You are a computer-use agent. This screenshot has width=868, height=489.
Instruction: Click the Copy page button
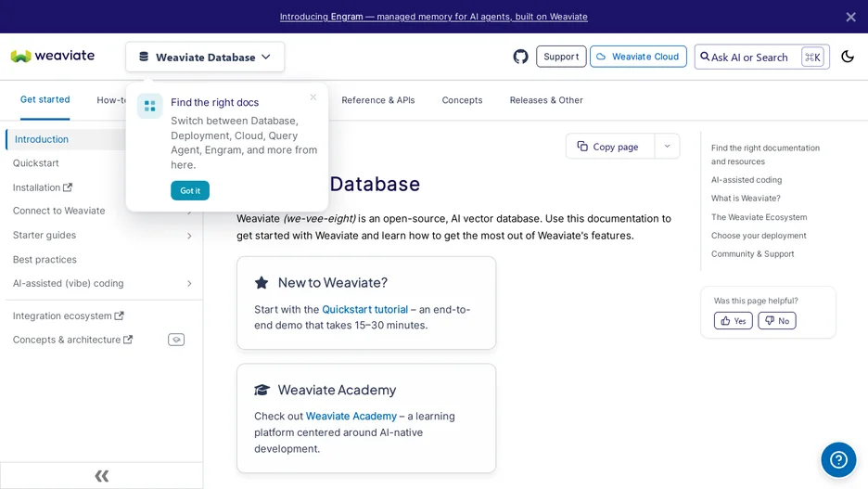609,147
